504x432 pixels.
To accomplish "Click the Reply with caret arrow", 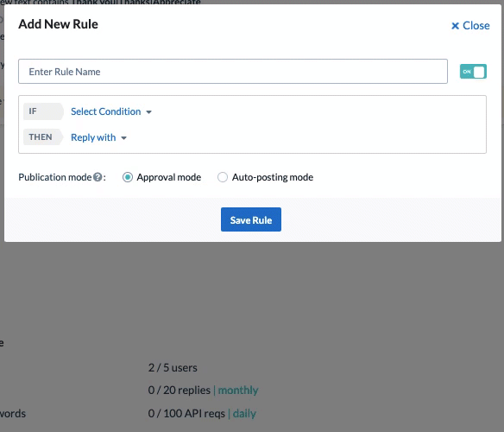I will pos(123,138).
